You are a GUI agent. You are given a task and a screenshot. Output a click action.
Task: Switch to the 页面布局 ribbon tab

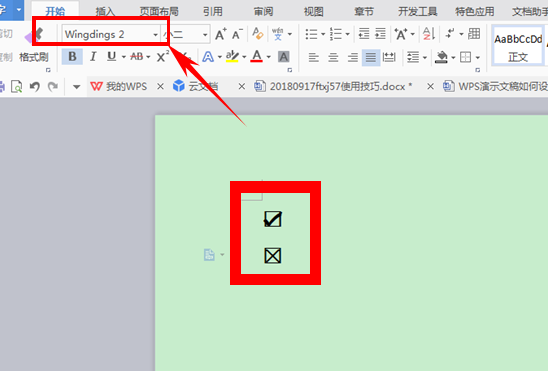click(x=159, y=11)
